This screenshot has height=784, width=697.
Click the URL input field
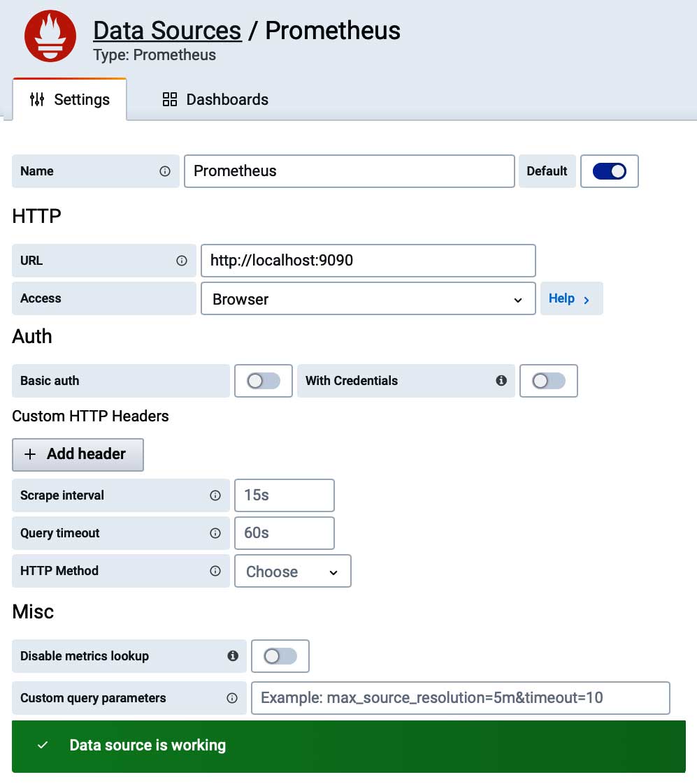click(368, 261)
